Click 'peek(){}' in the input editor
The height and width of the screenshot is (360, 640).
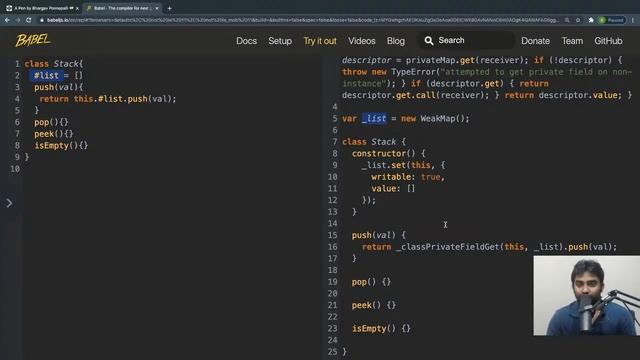53,134
